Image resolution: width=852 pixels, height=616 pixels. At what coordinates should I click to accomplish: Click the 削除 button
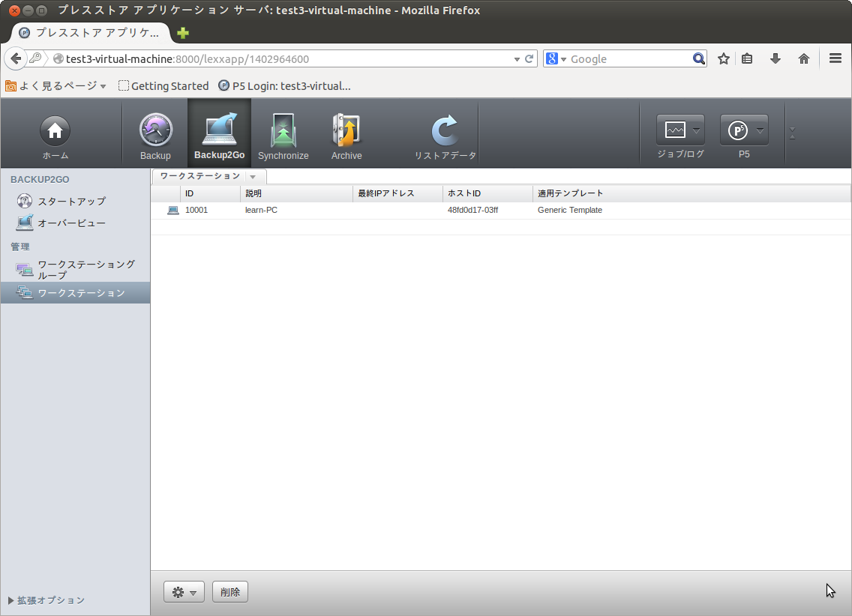(230, 592)
